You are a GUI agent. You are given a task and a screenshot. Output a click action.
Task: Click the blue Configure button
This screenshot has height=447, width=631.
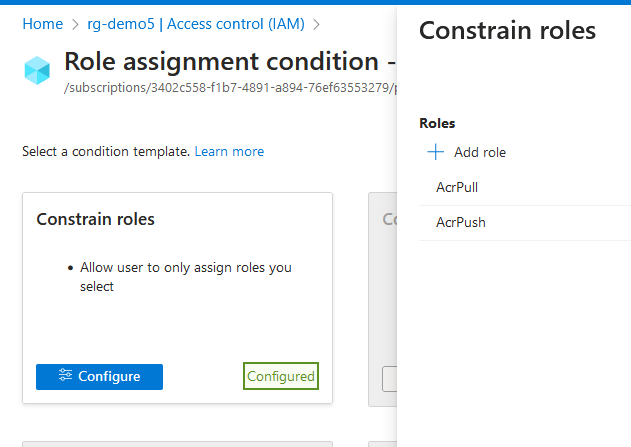[x=99, y=377]
